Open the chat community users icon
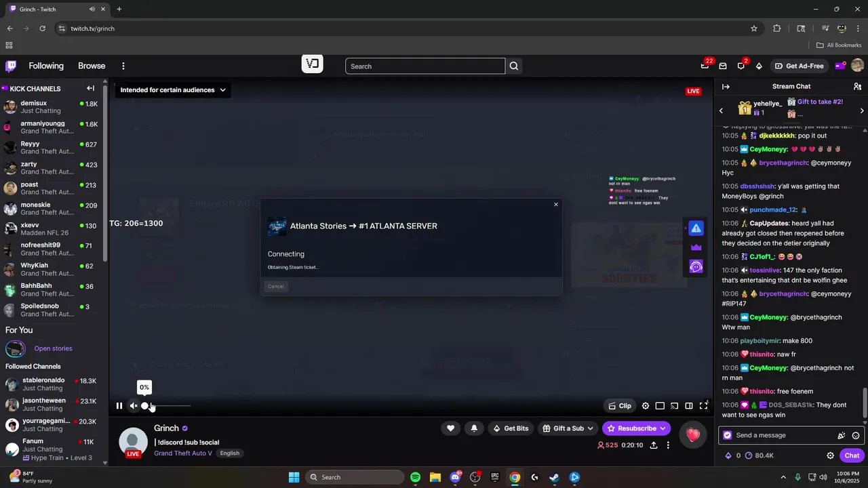Image resolution: width=868 pixels, height=488 pixels. coord(857,87)
